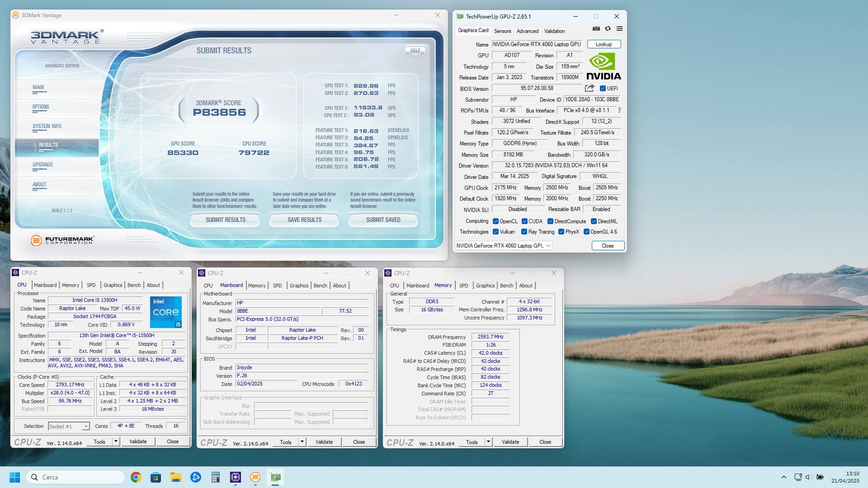
Task: Click the network tray icon
Action: [x=798, y=477]
